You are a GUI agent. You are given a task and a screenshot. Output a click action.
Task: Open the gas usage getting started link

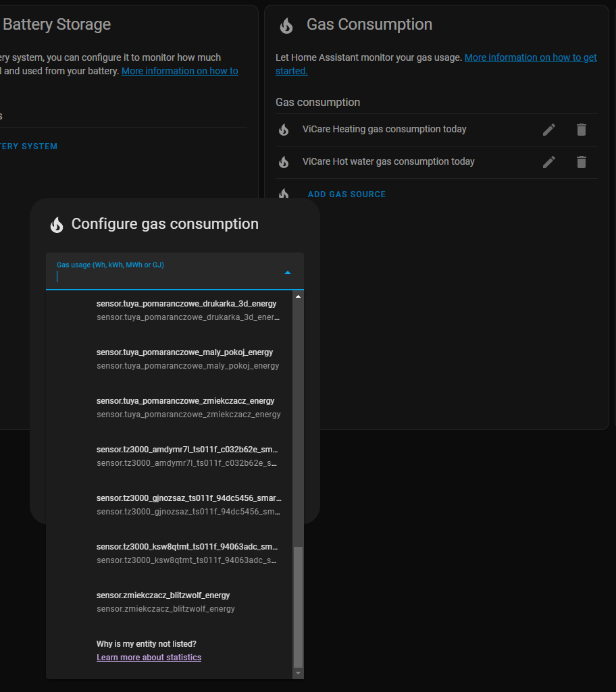click(530, 57)
